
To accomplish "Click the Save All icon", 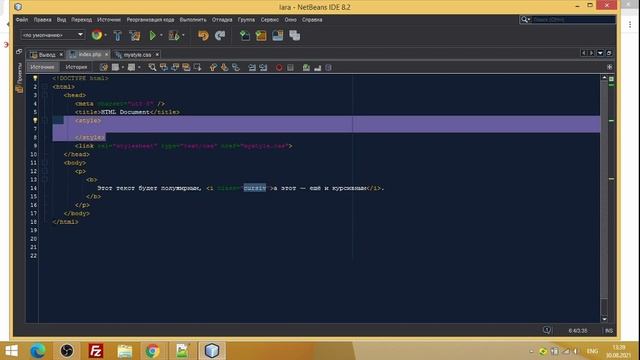I will tap(295, 36).
